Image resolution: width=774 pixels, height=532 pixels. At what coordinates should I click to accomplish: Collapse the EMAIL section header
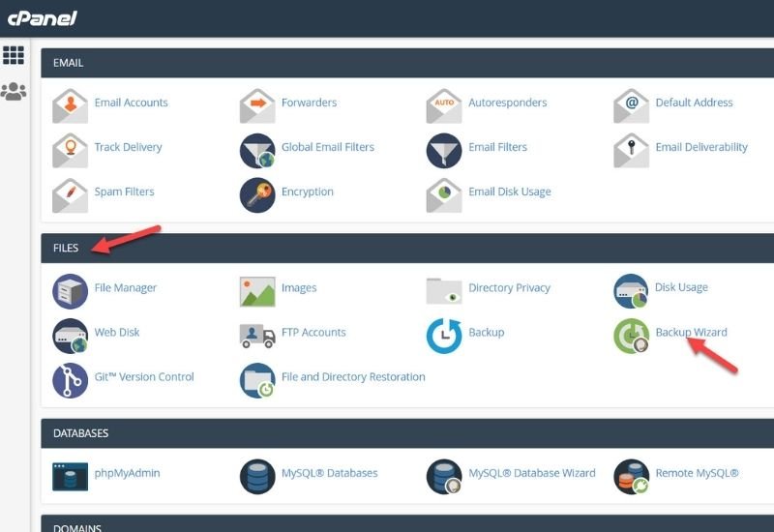click(407, 63)
